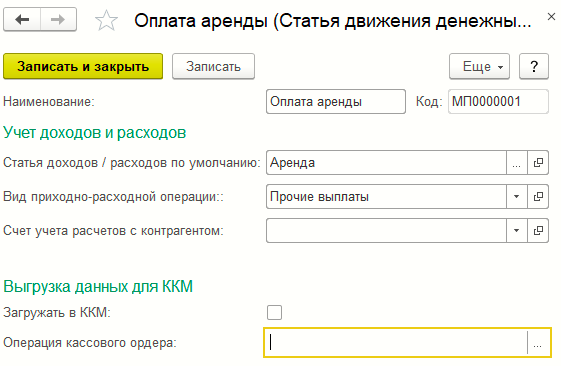
Task: Open the Еще dropdown menu
Action: click(479, 66)
